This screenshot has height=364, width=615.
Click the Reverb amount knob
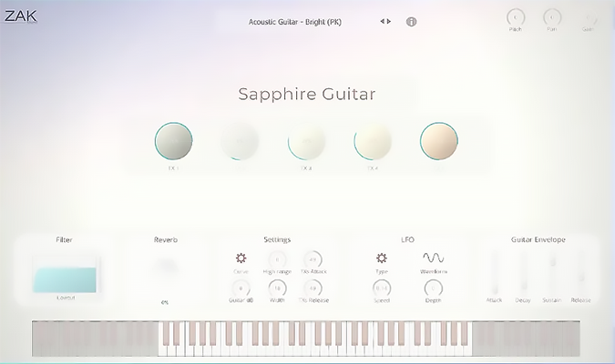pos(166,268)
